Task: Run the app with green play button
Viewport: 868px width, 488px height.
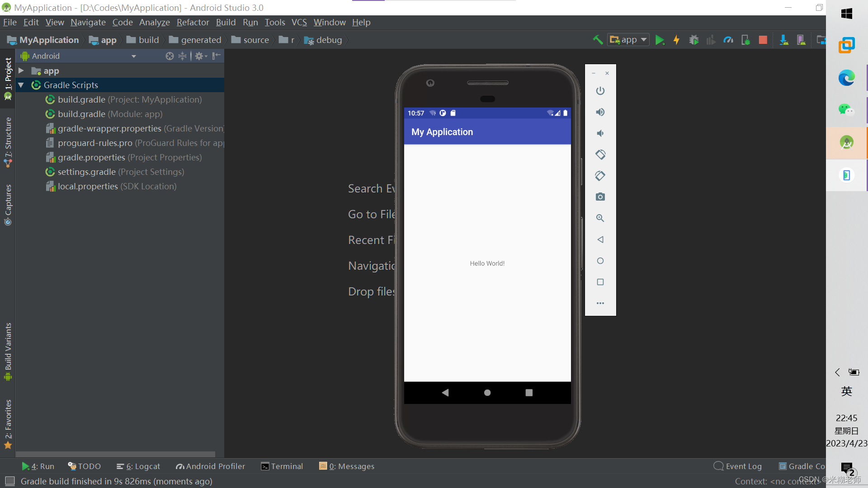Action: 660,40
